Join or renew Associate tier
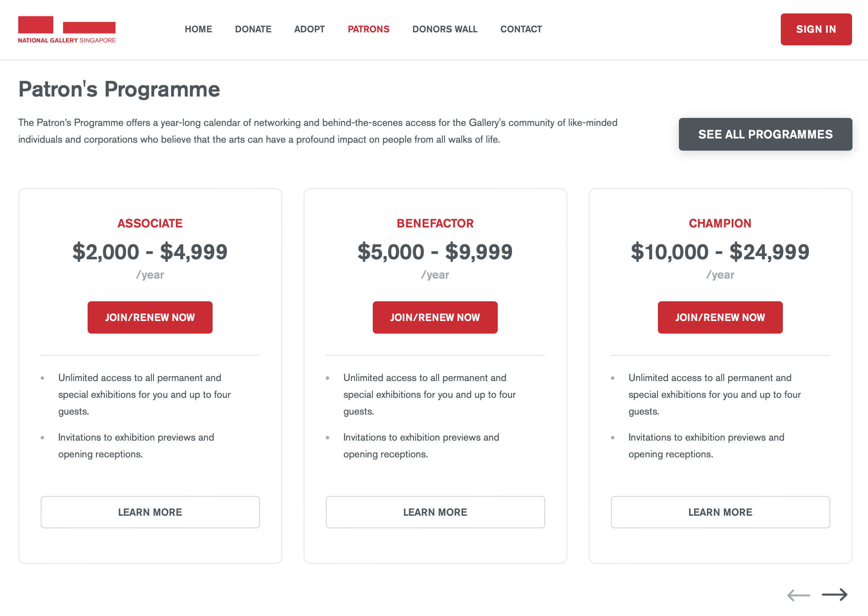868x616 pixels. (150, 317)
